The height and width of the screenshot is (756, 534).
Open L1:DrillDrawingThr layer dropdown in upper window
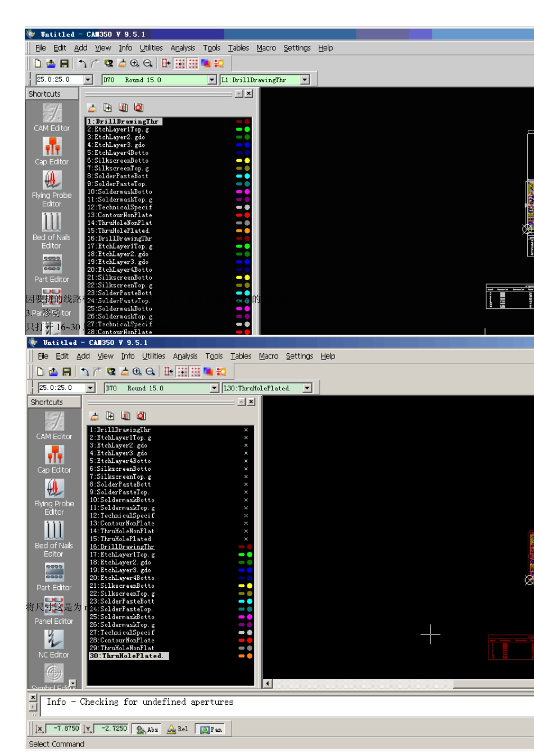(x=305, y=80)
